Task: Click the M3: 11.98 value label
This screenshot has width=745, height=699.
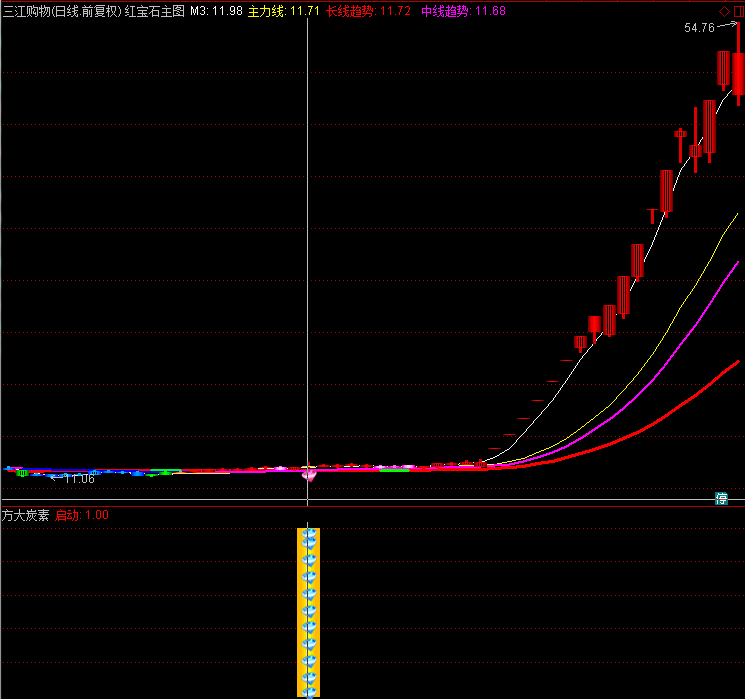Action: (x=215, y=11)
